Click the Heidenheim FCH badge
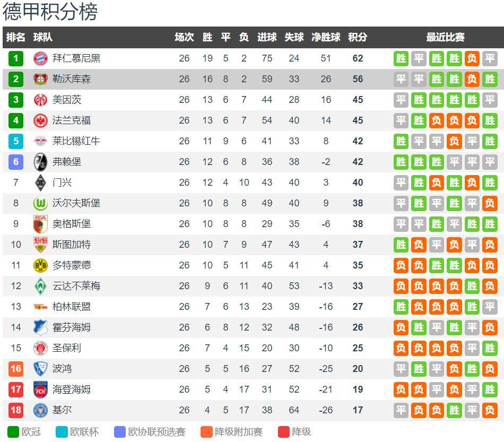The height and width of the screenshot is (442, 504). pos(40,389)
